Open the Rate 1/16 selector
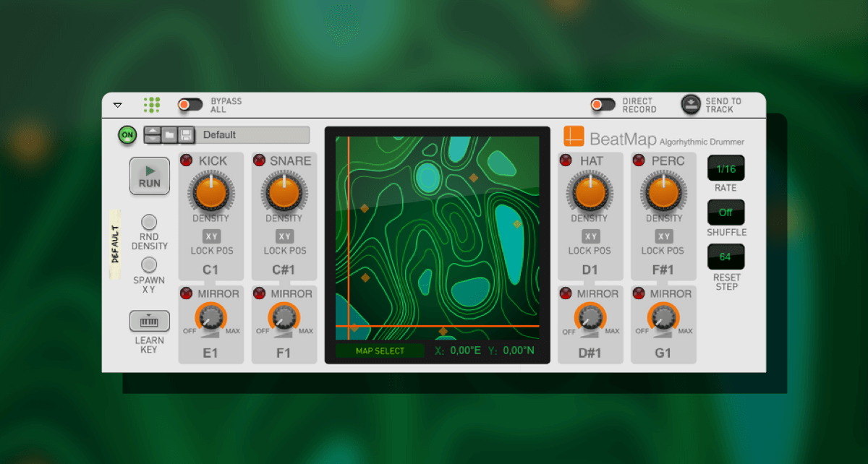This screenshot has width=868, height=464. pyautogui.click(x=726, y=168)
